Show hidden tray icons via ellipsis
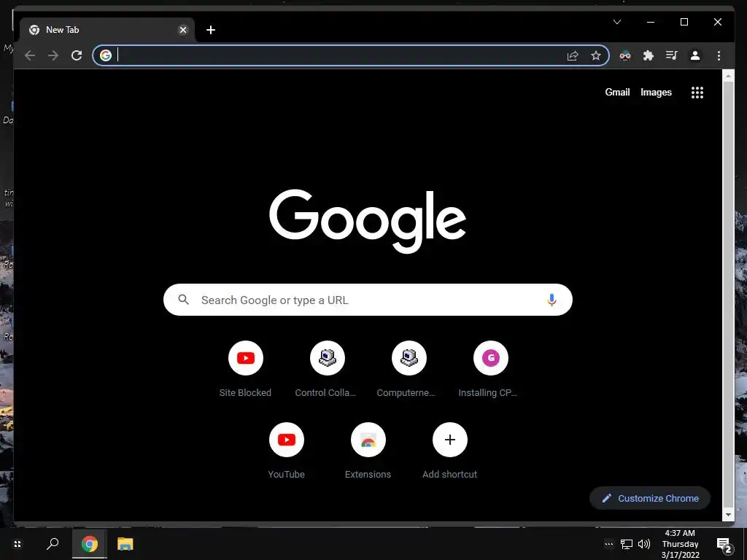Viewport: 747px width, 560px height. click(609, 544)
